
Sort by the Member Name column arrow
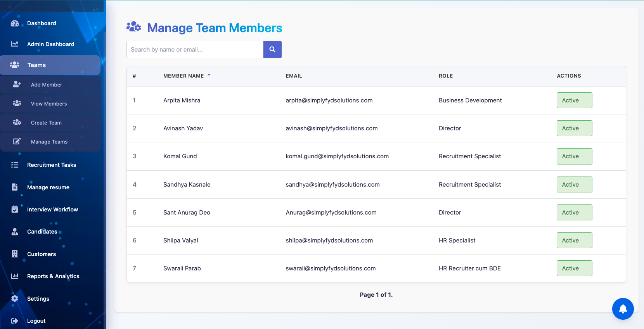pyautogui.click(x=209, y=75)
